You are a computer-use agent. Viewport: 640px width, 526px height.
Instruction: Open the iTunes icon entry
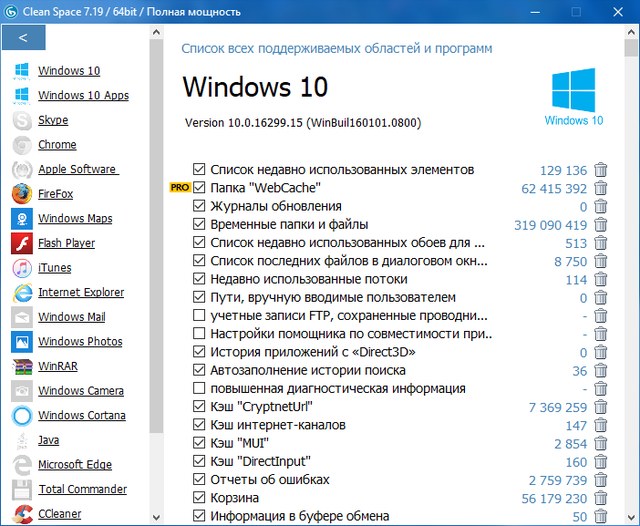(21, 268)
